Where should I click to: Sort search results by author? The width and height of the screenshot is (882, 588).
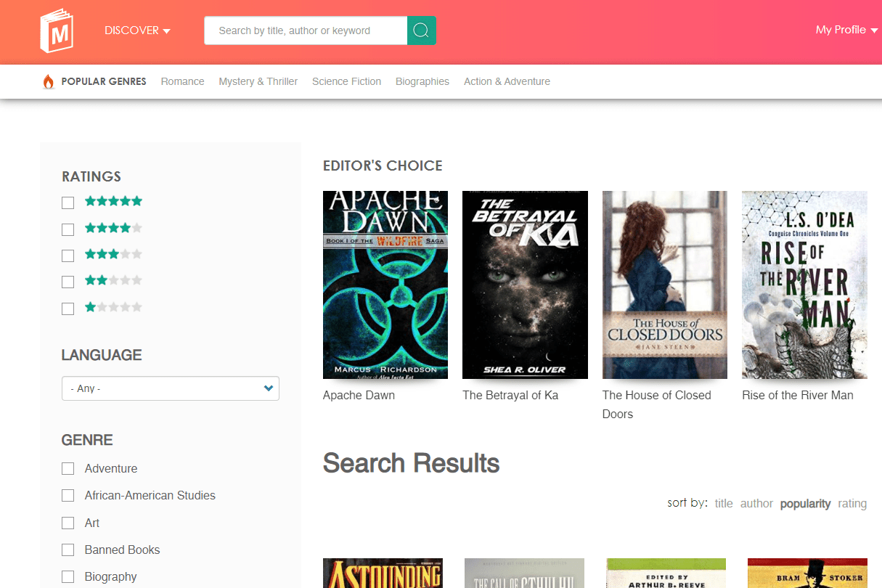tap(756, 503)
